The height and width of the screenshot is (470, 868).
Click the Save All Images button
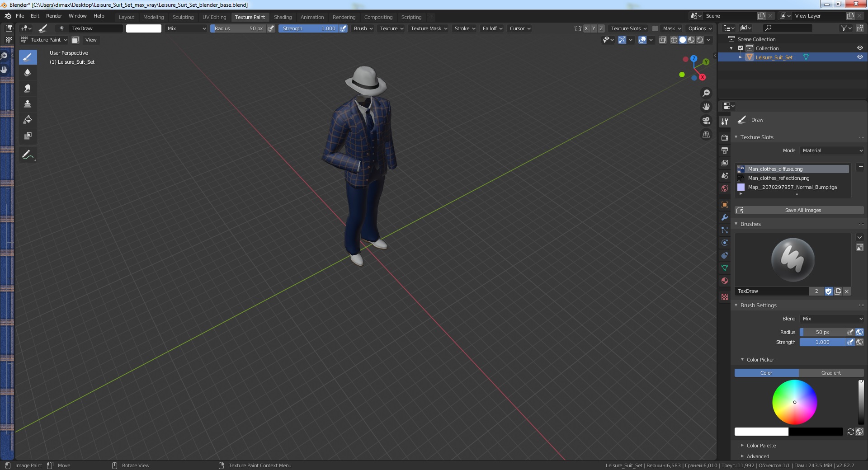(x=799, y=210)
